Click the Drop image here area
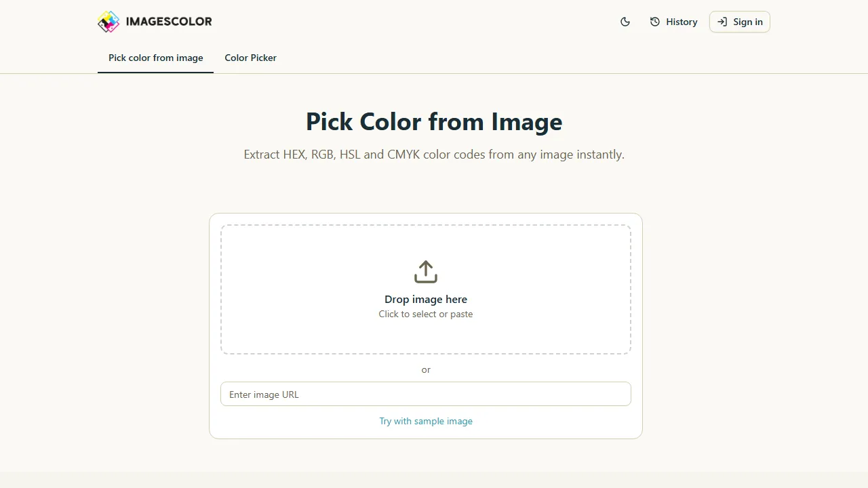This screenshot has height=488, width=868. click(425, 299)
